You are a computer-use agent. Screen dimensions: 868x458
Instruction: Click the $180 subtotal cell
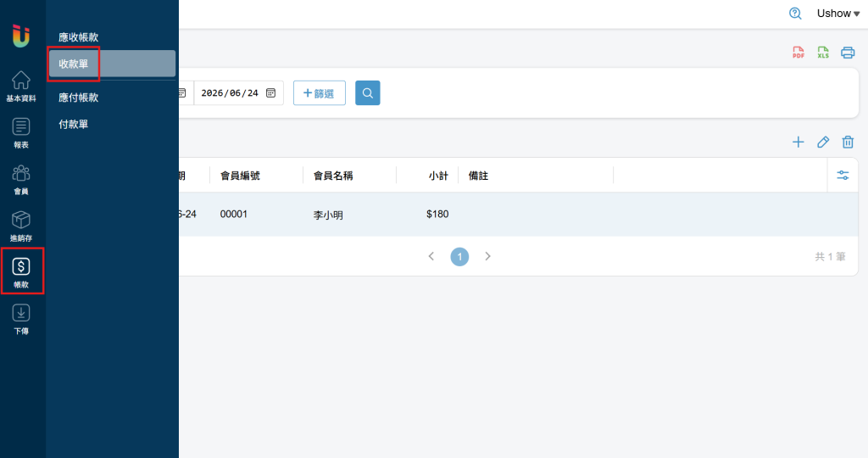[x=437, y=215]
